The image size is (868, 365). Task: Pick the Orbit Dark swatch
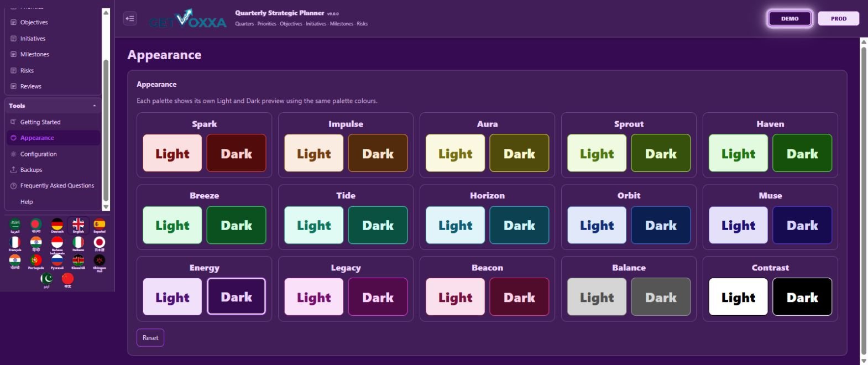(661, 225)
